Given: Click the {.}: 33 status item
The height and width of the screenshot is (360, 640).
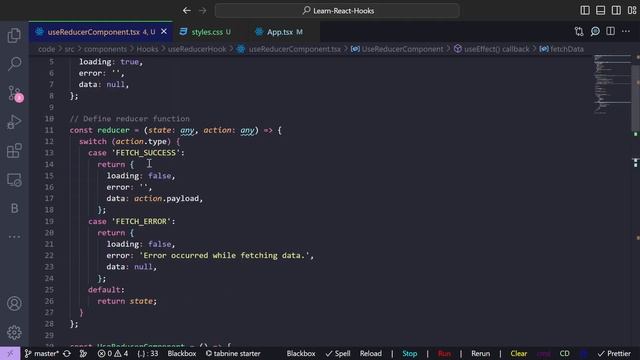Looking at the screenshot, I should (148, 353).
